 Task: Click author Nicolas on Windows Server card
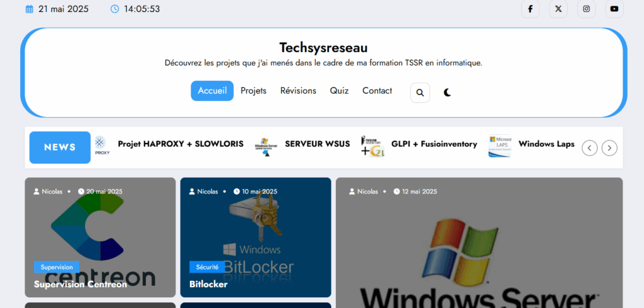(x=364, y=191)
